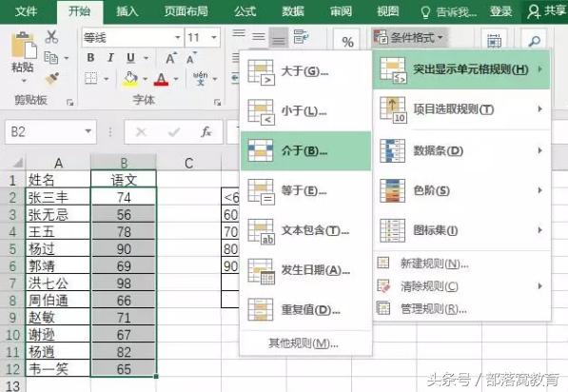Open paste options arrow under 粘贴
Viewport: 568px width, 392px height.
[x=24, y=80]
